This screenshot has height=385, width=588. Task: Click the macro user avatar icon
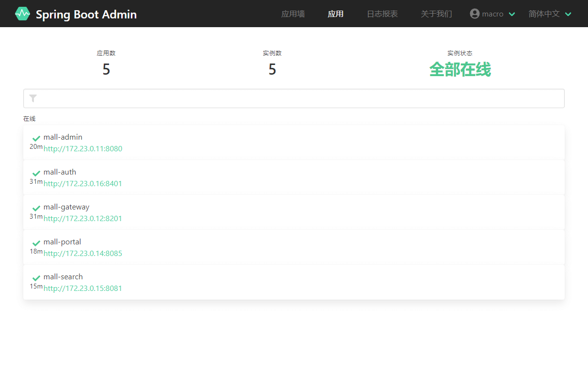(475, 14)
